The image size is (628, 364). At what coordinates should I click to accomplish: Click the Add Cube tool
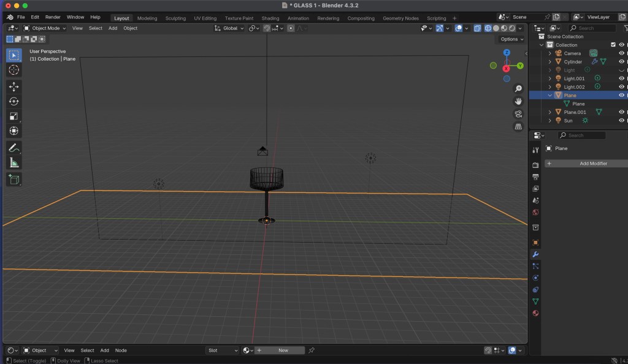coord(14,180)
